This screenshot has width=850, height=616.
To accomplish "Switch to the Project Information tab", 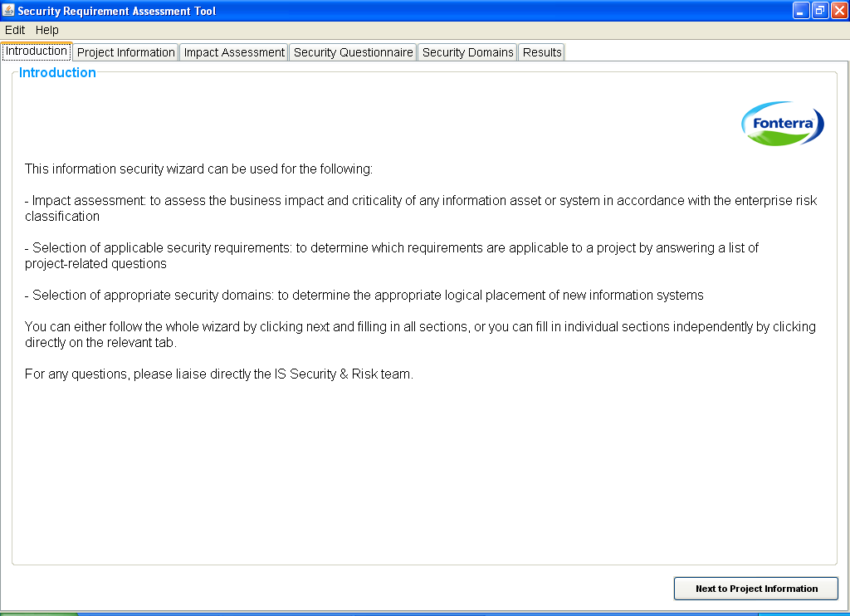I will tap(126, 52).
